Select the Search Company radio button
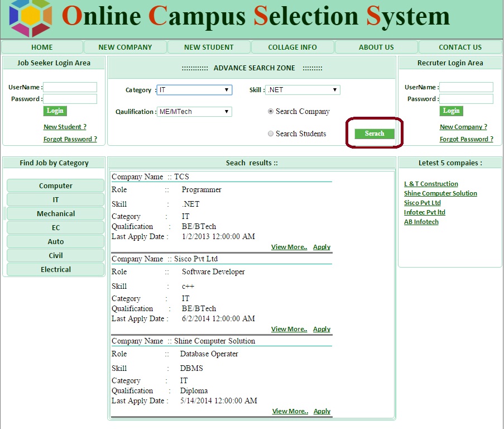504x429 pixels. tap(271, 111)
